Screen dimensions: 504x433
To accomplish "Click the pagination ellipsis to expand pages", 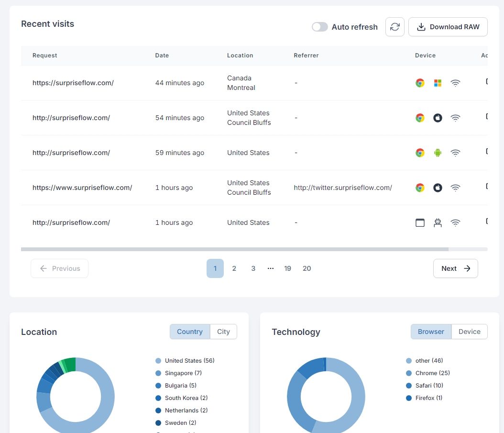I will [x=271, y=268].
